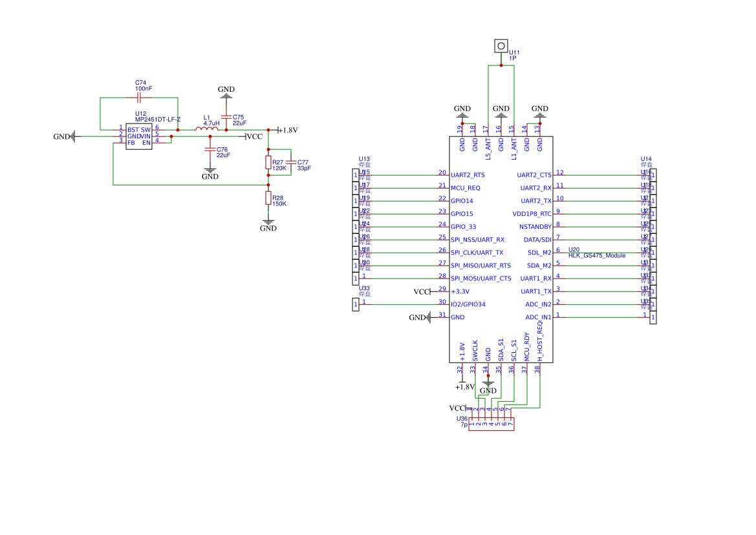Click the UART2_CTS pin label
756x535 pixels.
(534, 175)
